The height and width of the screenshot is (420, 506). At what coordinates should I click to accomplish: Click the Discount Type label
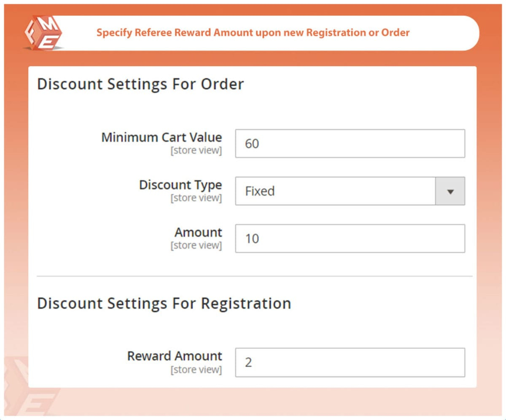[x=180, y=185]
